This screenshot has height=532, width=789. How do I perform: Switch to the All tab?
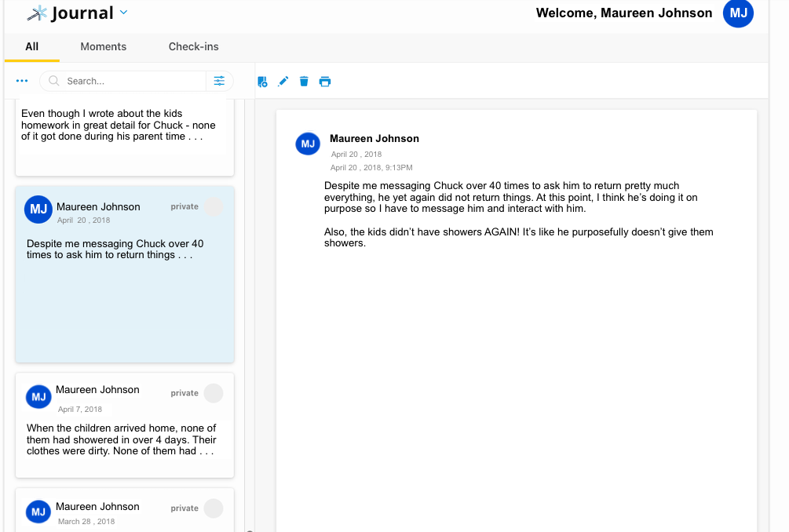[31, 47]
